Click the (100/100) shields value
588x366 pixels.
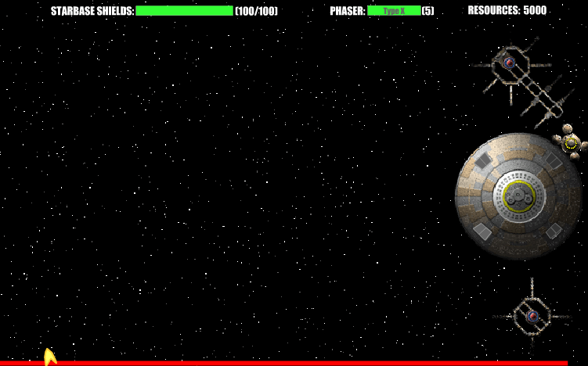(257, 11)
